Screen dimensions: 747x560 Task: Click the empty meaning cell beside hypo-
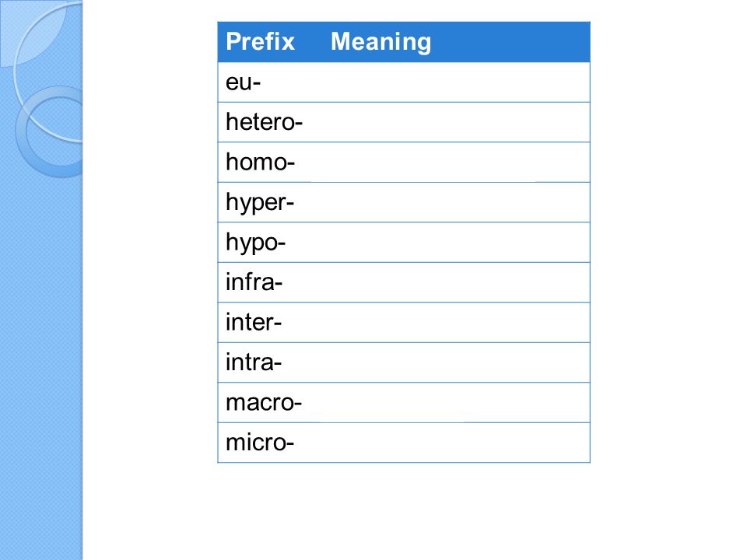pyautogui.click(x=458, y=243)
